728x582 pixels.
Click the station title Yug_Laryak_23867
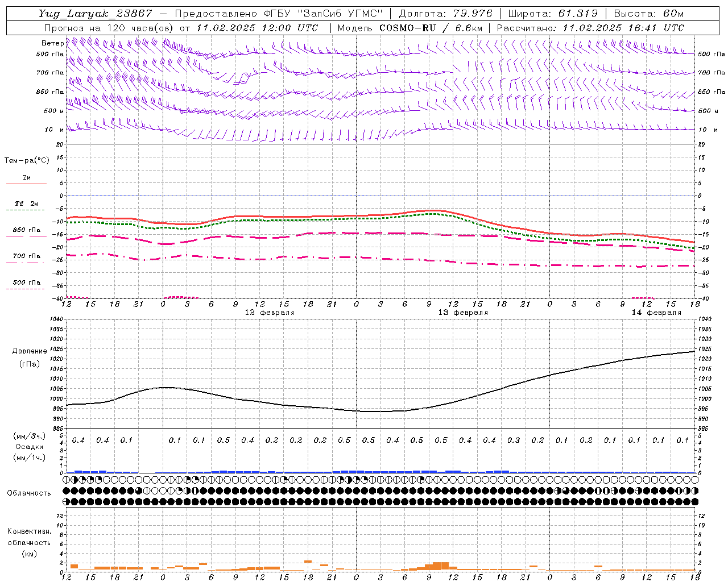96,14
